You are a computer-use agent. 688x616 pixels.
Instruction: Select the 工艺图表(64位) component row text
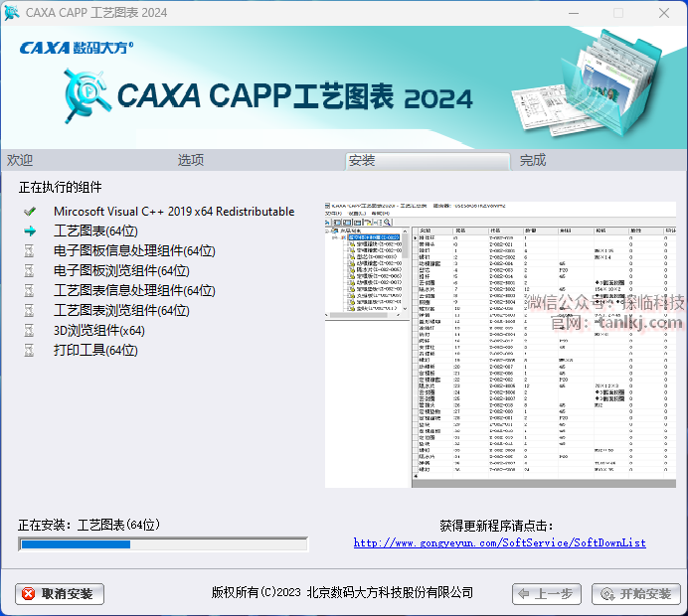95,231
